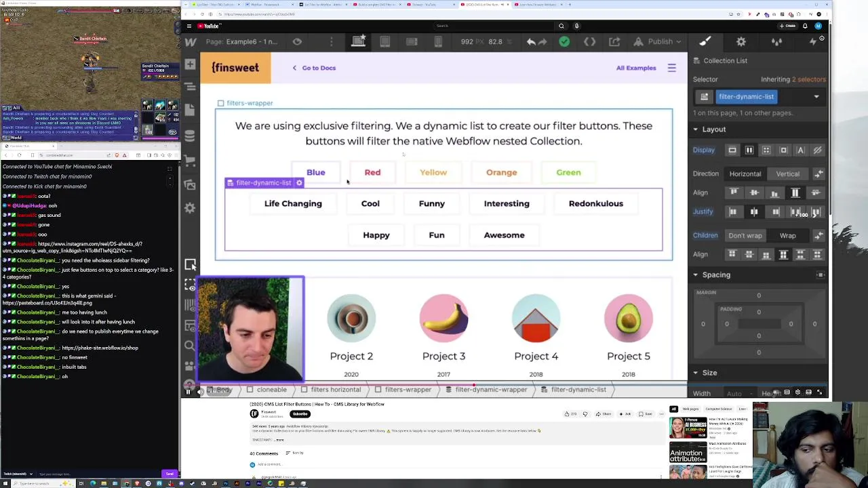Viewport: 868px width, 488px height.
Task: Click the filters-wrapper element label
Action: 245,103
